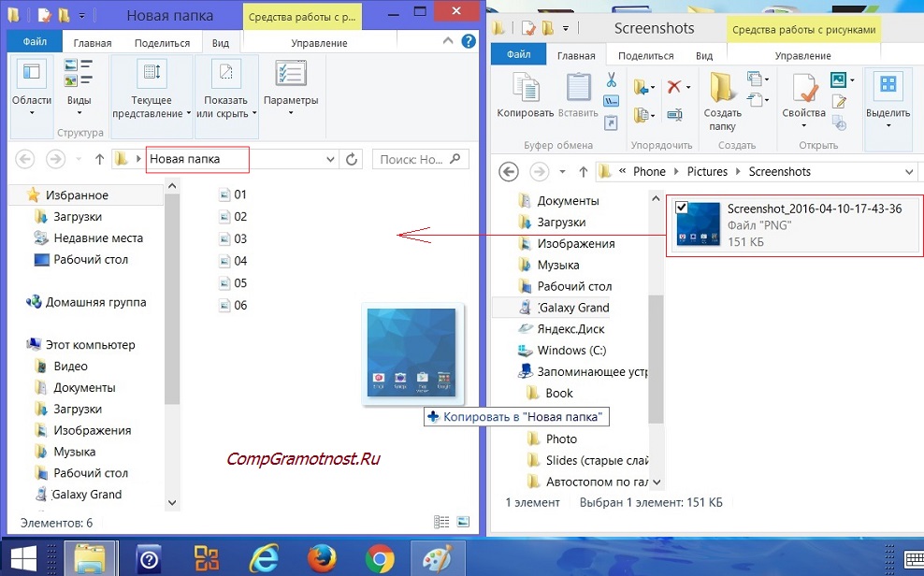Open the Файл menu in Новая папка window

click(x=35, y=43)
